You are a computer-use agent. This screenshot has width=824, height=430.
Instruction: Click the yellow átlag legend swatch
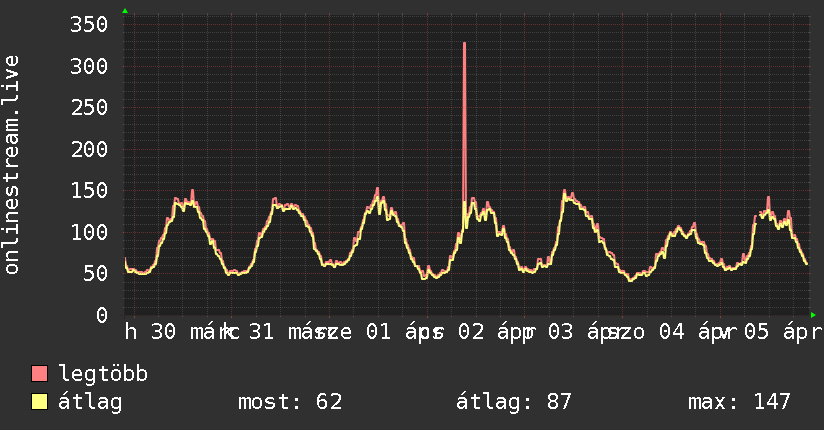coord(39,402)
